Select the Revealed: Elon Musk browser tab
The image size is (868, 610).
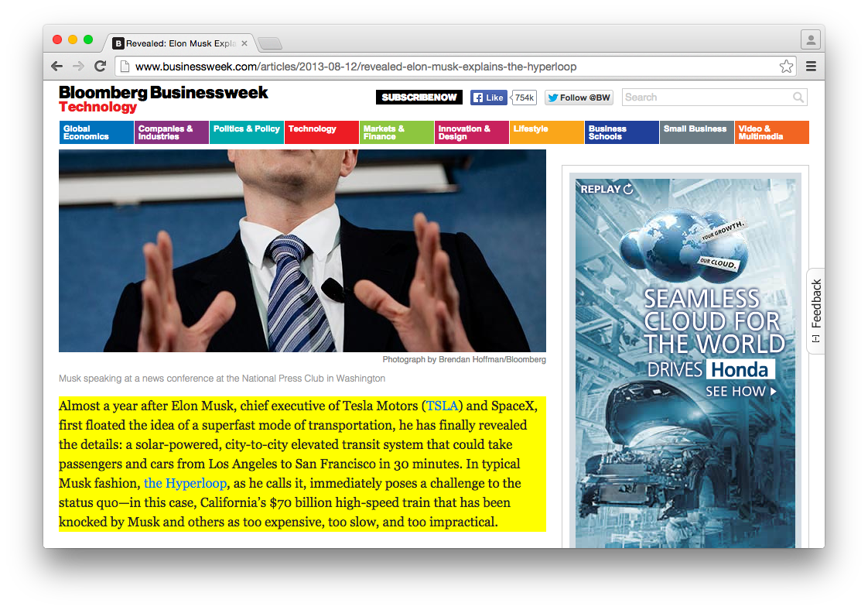pos(180,43)
